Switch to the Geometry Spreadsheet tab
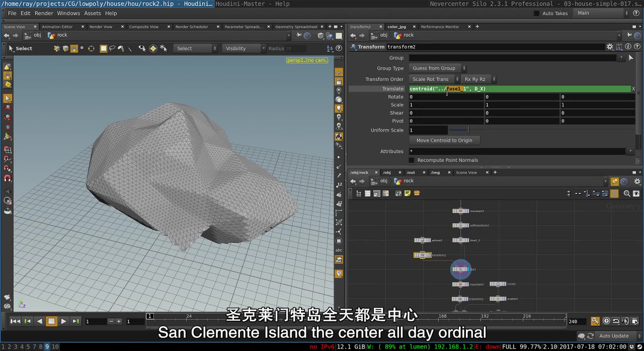 click(296, 27)
